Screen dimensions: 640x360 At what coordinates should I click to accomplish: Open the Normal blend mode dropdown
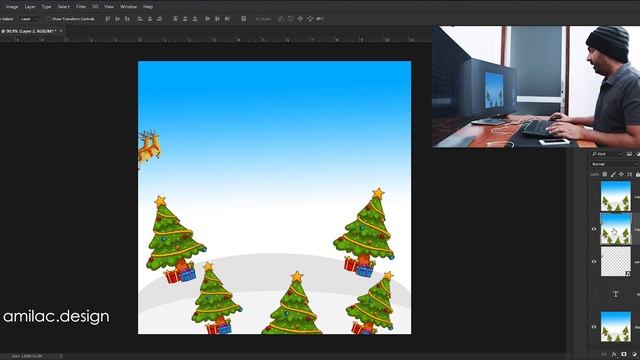pyautogui.click(x=614, y=164)
